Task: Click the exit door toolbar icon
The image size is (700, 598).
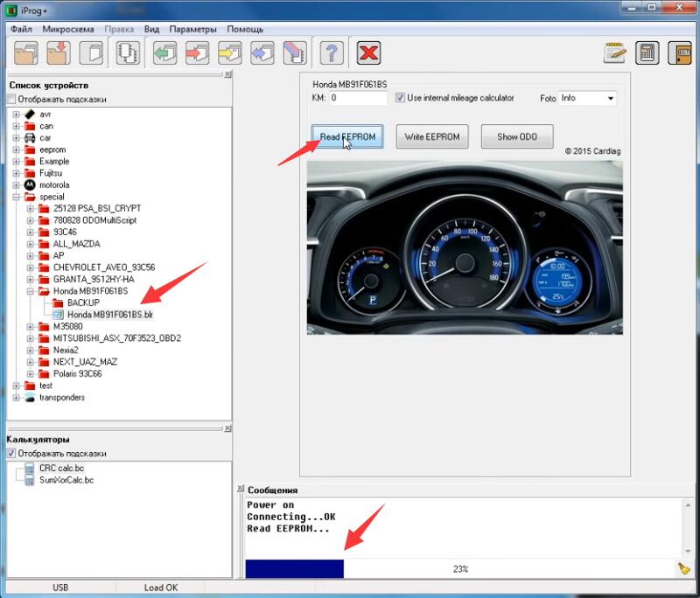Action: (x=680, y=53)
